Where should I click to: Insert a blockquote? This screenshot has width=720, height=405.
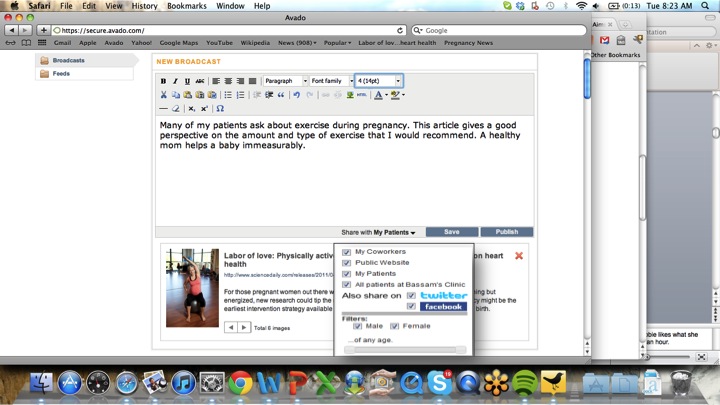(x=281, y=95)
